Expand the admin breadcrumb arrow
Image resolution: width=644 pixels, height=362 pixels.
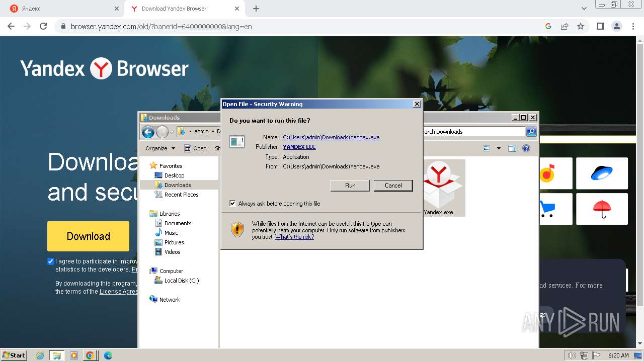click(213, 132)
